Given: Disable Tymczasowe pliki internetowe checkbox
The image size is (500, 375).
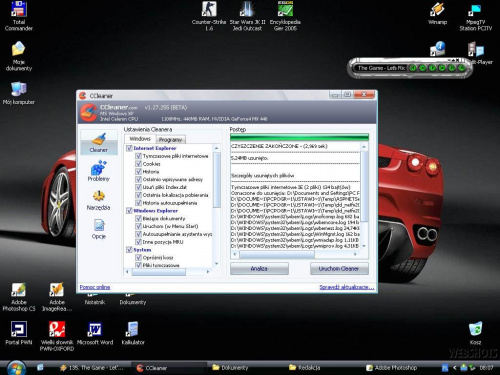Looking at the screenshot, I should pyautogui.click(x=138, y=156).
